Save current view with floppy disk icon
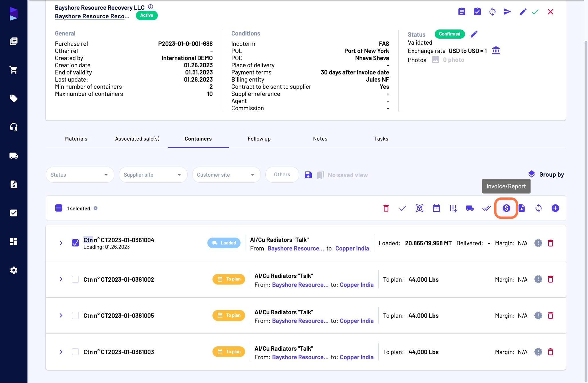Viewport: 588px width, 383px height. click(x=308, y=175)
